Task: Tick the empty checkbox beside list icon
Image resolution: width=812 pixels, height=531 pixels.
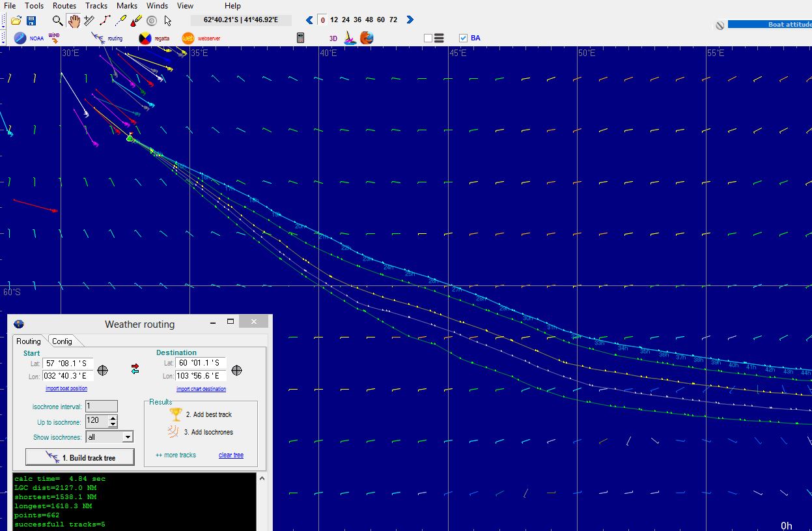Action: [x=428, y=38]
